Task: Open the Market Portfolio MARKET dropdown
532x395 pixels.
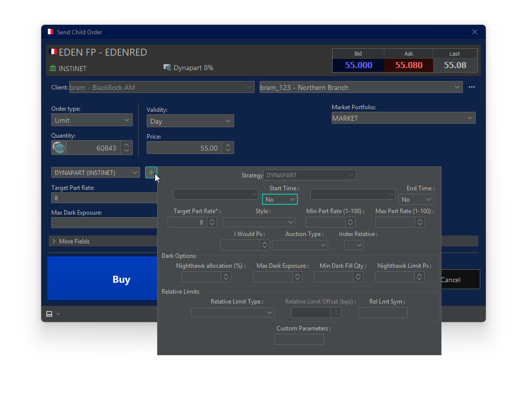Action: pos(403,118)
